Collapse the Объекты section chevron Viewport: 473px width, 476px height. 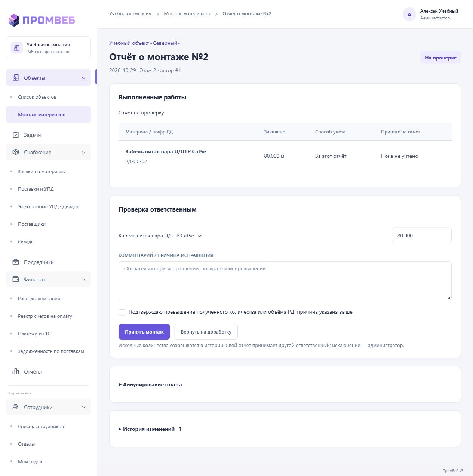pyautogui.click(x=84, y=78)
